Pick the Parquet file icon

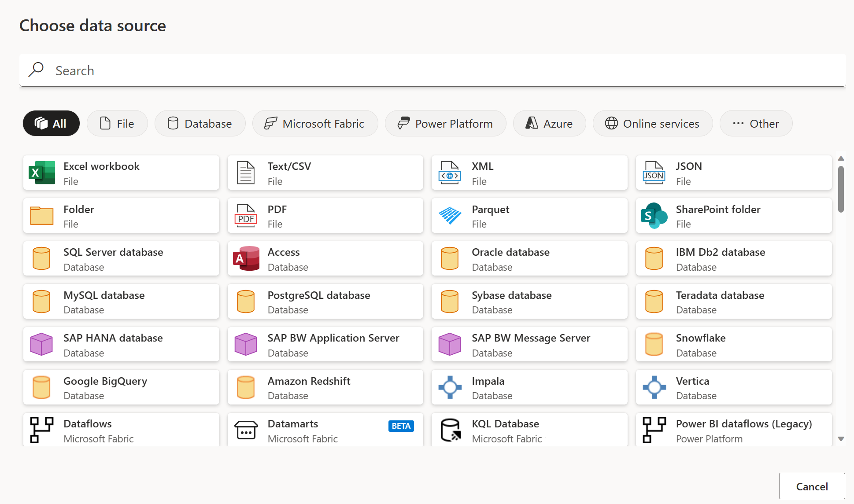click(x=450, y=216)
